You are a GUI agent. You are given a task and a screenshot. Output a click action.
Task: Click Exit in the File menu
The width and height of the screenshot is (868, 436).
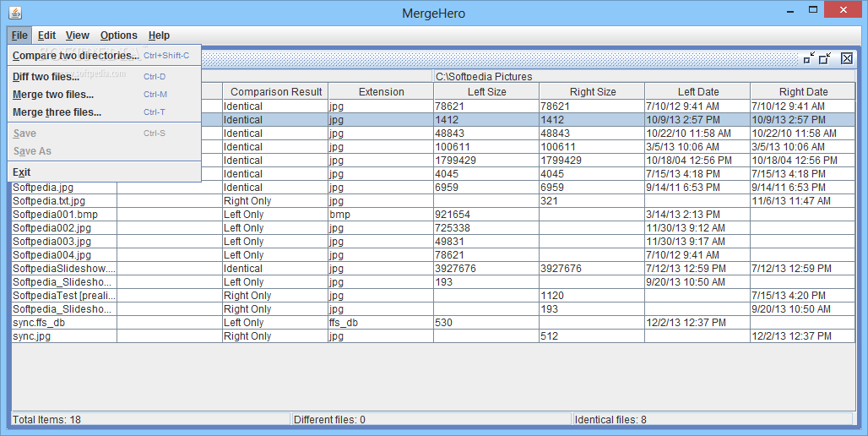(104, 172)
